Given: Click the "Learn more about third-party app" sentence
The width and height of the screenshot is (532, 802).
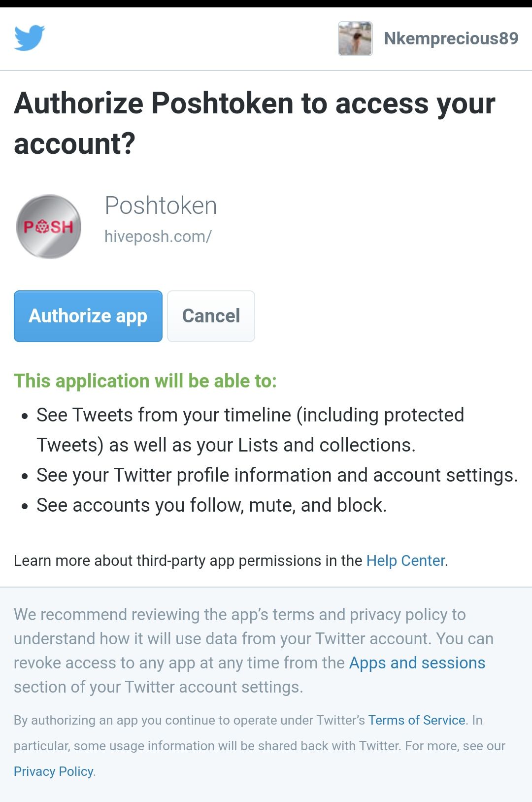Looking at the screenshot, I should click(231, 560).
